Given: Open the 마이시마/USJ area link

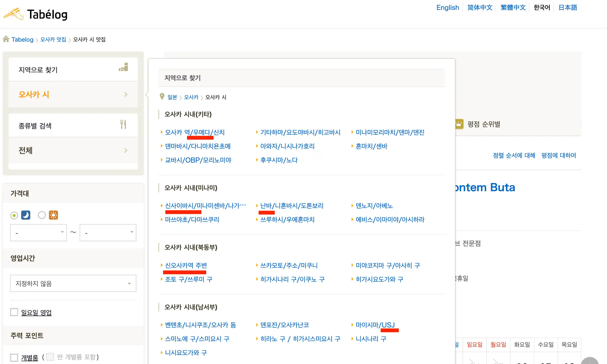Looking at the screenshot, I should coord(375,325).
